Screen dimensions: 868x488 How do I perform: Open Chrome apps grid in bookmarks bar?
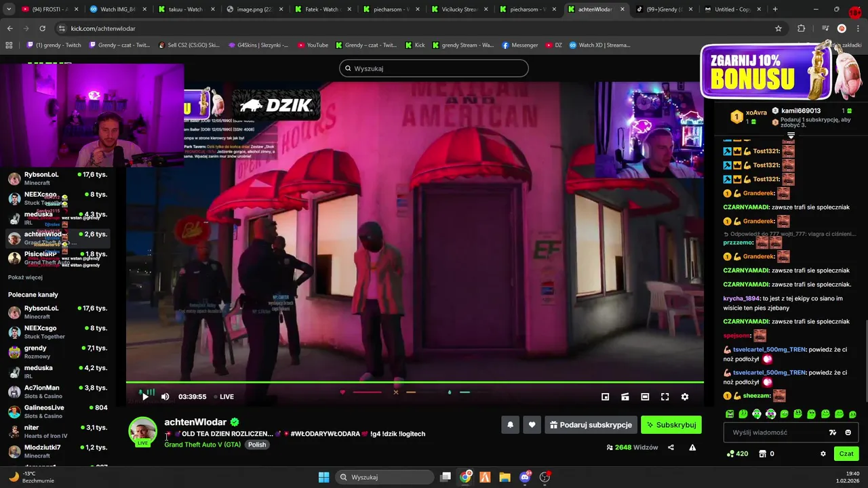[x=9, y=45]
